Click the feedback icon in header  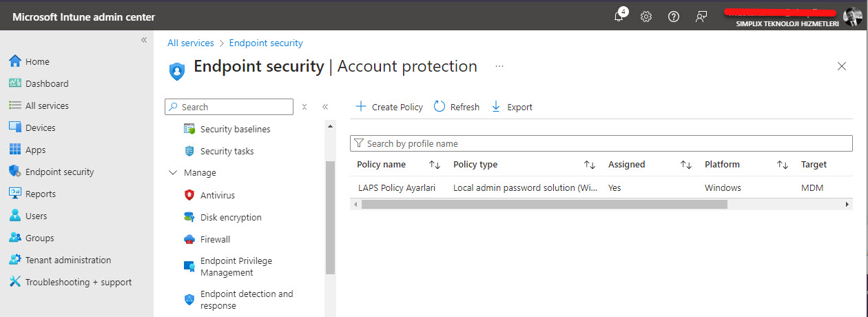tap(701, 17)
